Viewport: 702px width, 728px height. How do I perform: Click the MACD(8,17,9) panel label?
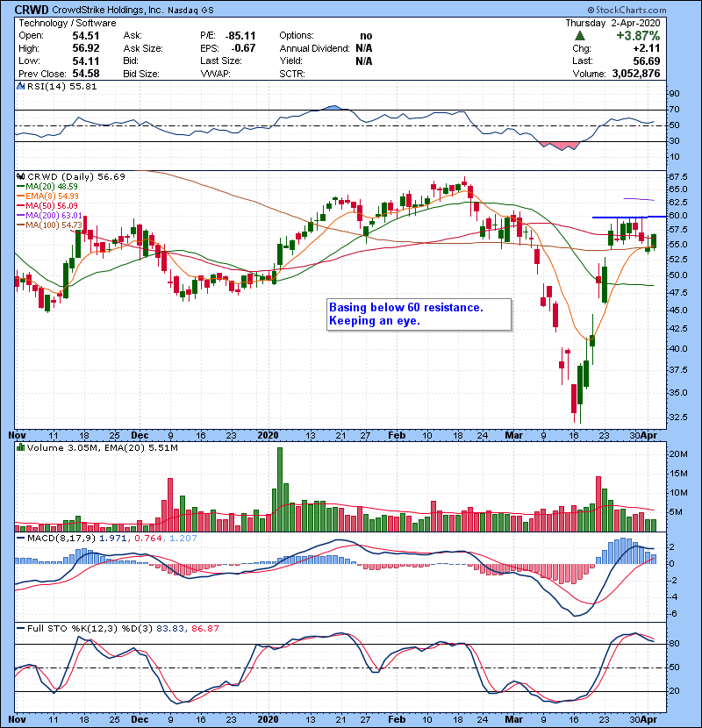[61, 539]
